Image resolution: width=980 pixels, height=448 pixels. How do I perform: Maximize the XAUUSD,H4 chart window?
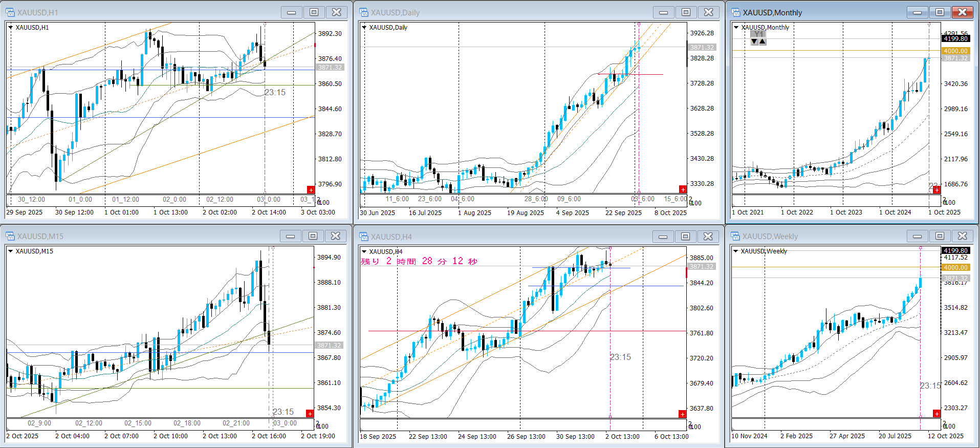click(x=685, y=236)
